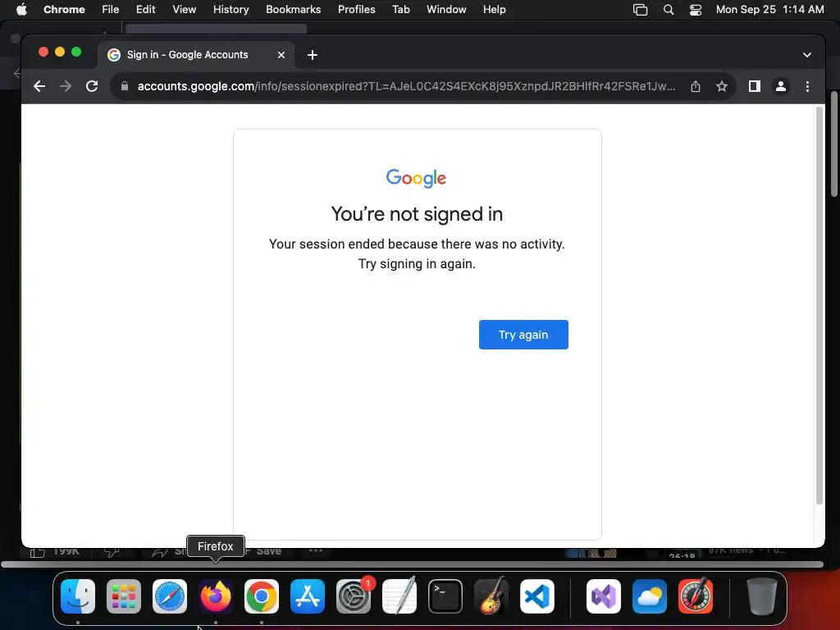Open the share page icon
The height and width of the screenshot is (630, 840).
[x=696, y=86]
